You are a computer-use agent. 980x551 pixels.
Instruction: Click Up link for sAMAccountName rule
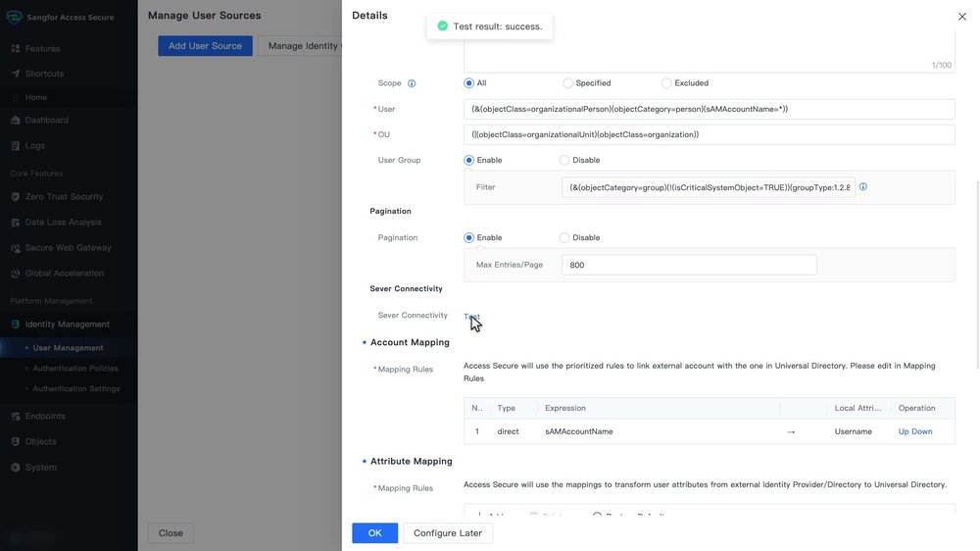(904, 431)
